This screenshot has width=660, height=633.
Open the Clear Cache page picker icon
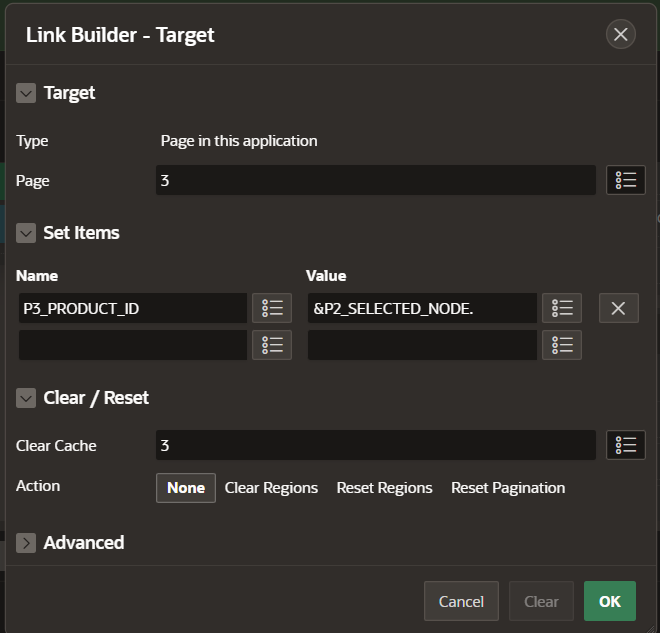[x=626, y=445]
